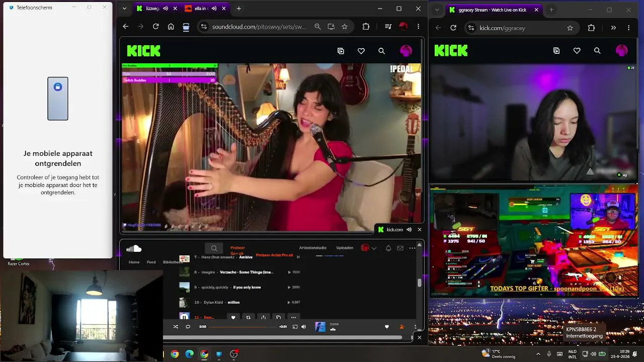
Task: Mute audio on the kick.com mini player
Action: [409, 230]
